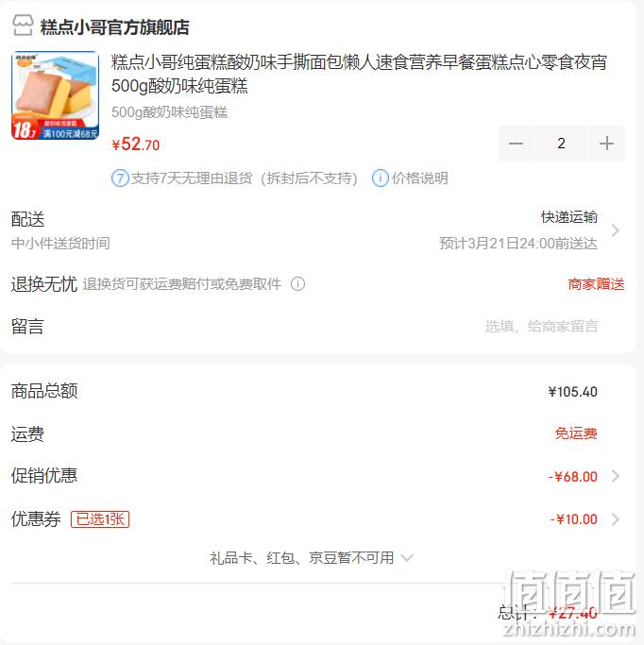Expand 促销优惠 discount details chevron
The width and height of the screenshot is (644, 645).
tap(616, 476)
